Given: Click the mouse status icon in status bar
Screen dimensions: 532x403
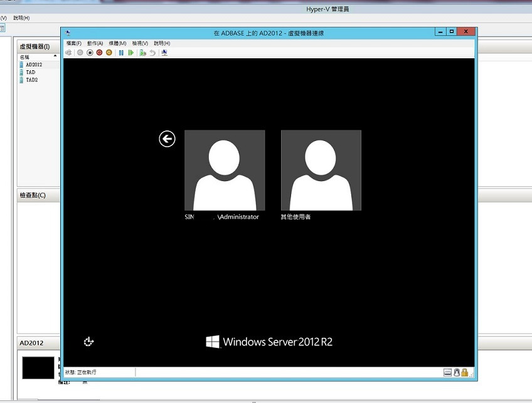Looking at the screenshot, I should point(457,372).
